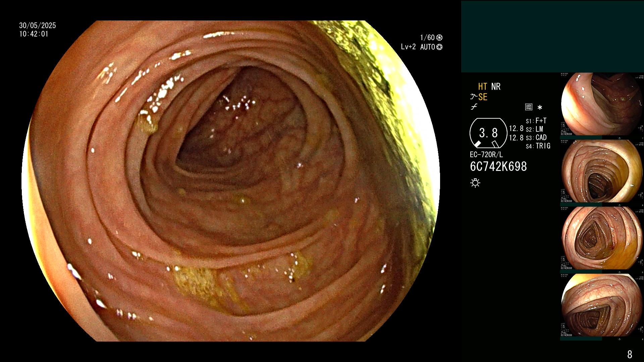Open the second captured thumbnail

tap(602, 171)
